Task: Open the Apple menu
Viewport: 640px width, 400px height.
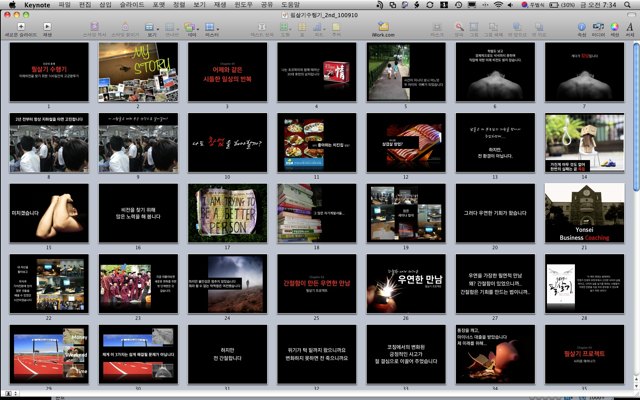Action: pos(12,5)
